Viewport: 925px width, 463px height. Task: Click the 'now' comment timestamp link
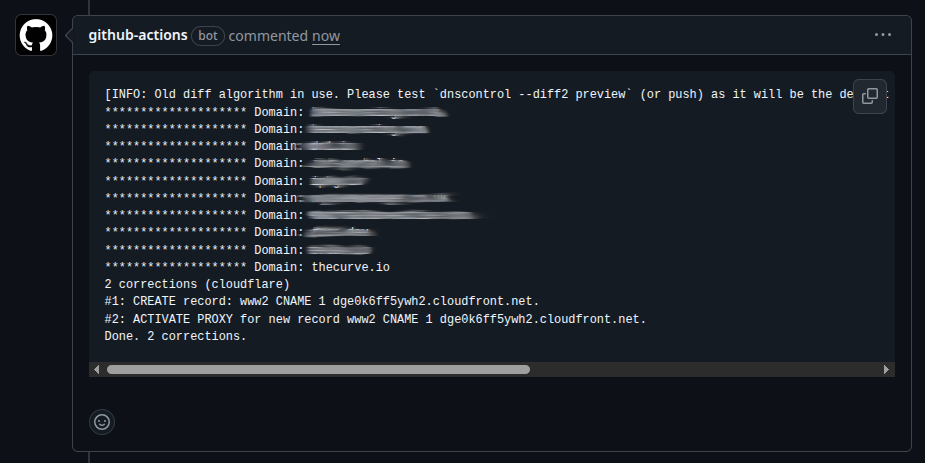(x=326, y=36)
